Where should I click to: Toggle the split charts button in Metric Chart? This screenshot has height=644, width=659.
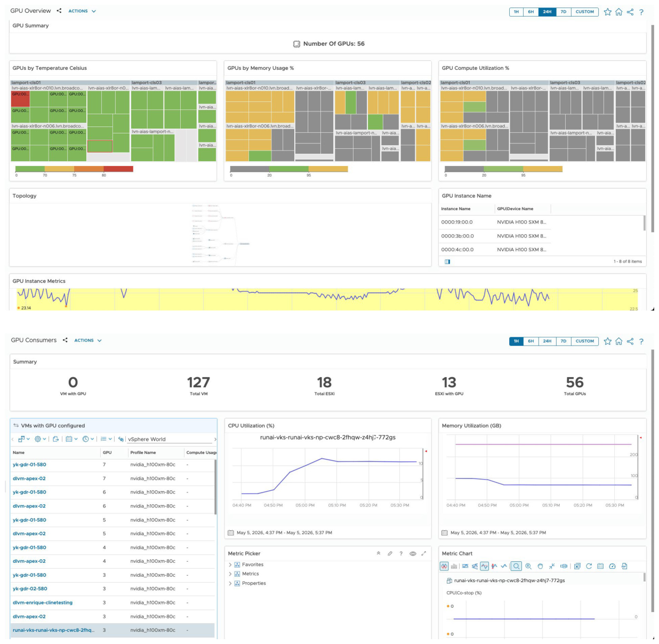[444, 566]
